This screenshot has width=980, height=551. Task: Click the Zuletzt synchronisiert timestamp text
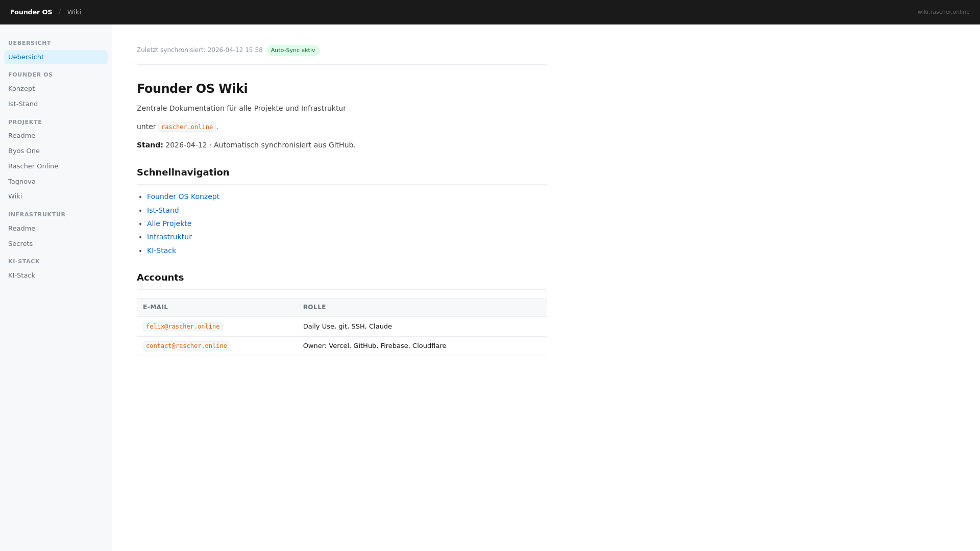pos(200,50)
